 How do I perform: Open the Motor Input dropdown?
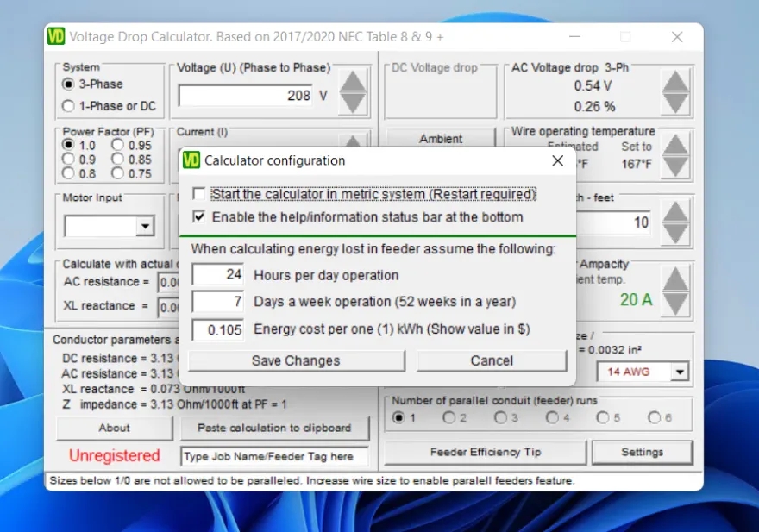click(145, 226)
